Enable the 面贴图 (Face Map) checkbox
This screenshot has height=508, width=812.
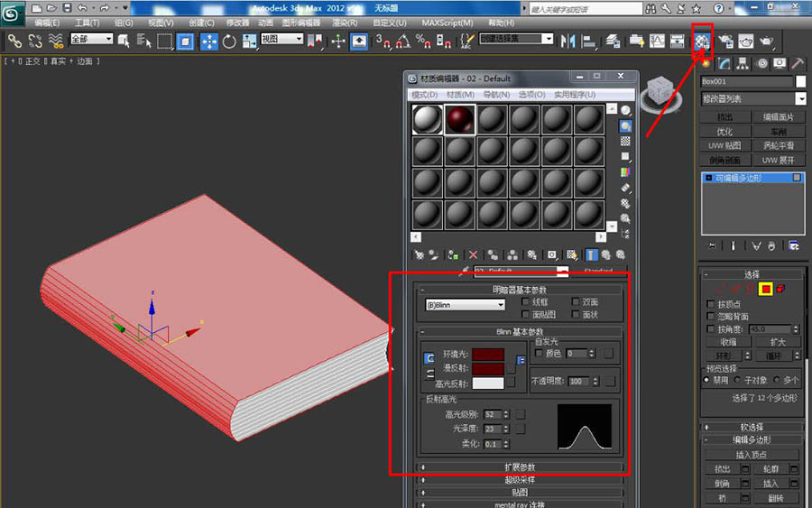click(x=525, y=314)
